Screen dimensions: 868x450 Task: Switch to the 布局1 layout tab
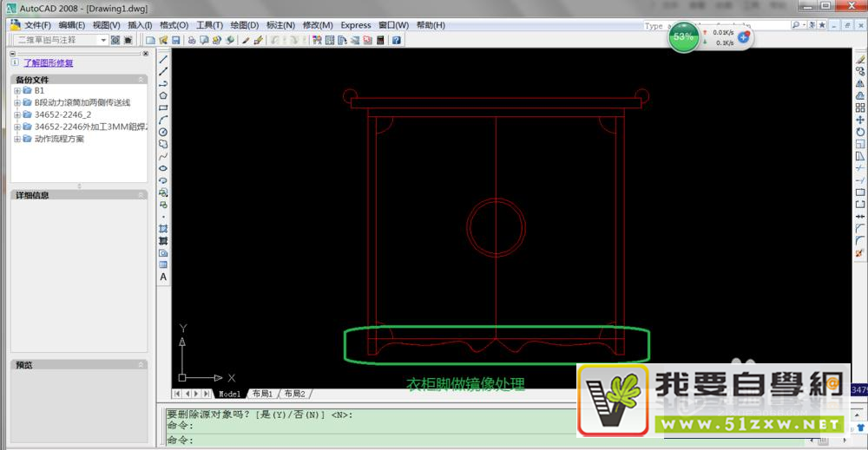click(x=262, y=394)
